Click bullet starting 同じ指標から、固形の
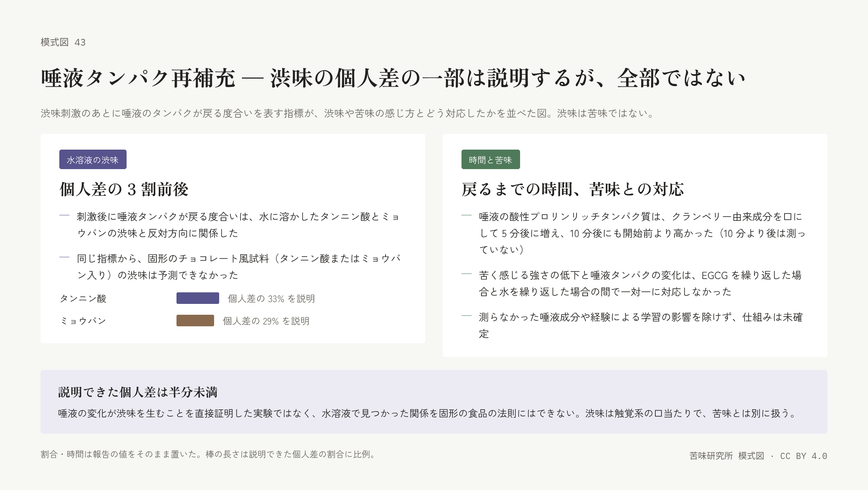 tap(239, 267)
